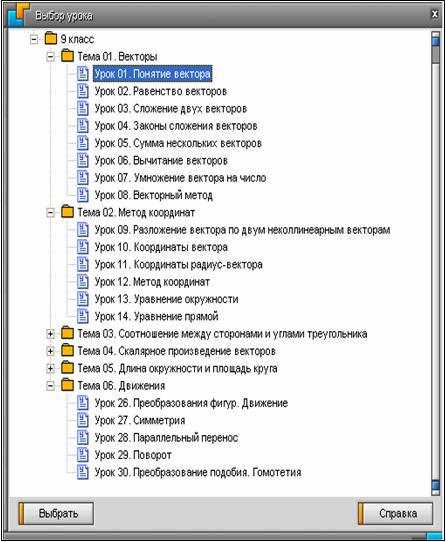Collapse Тема 01. Векторы branch

tap(50, 56)
